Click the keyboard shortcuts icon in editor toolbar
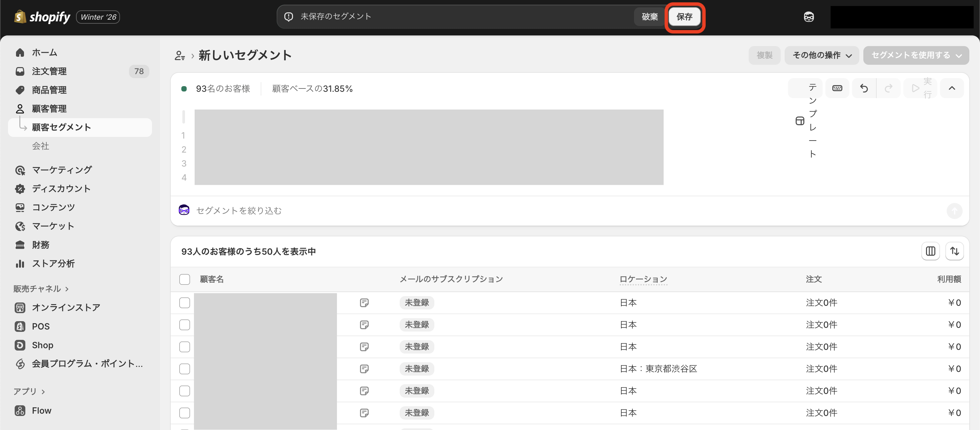Image resolution: width=980 pixels, height=430 pixels. (x=837, y=88)
